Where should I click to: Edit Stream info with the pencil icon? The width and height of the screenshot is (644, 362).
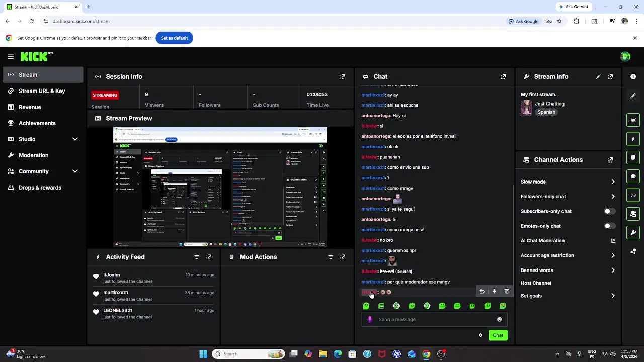click(598, 77)
